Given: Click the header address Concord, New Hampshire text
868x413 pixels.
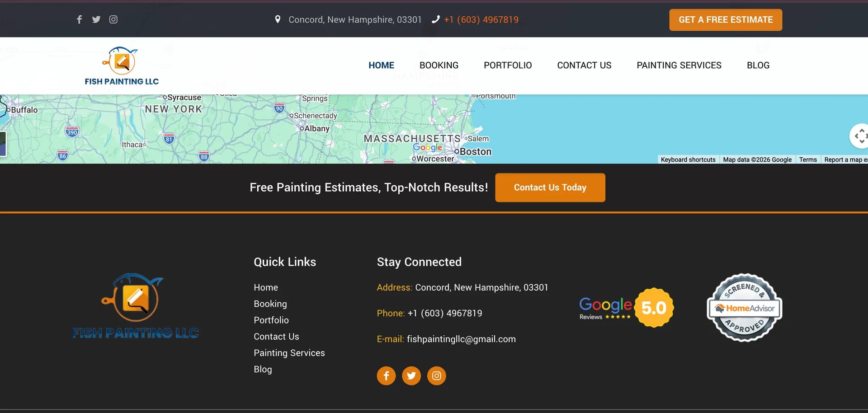Looking at the screenshot, I should pos(355,19).
